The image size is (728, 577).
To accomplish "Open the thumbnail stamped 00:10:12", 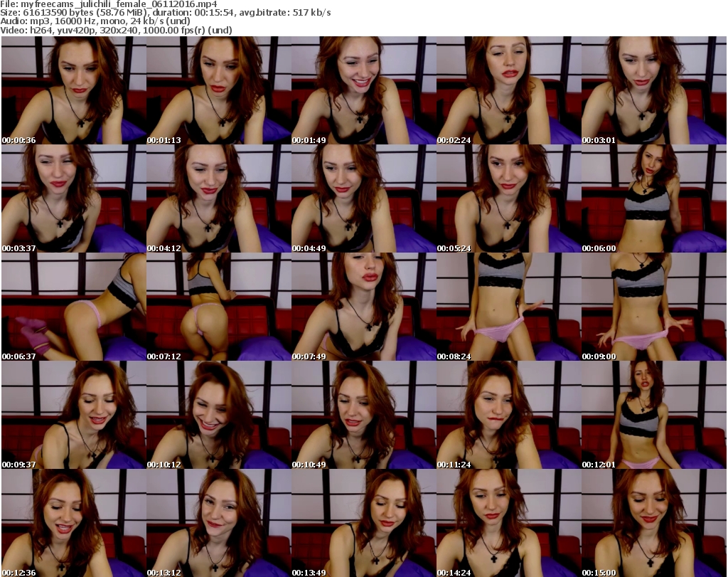I will click(x=219, y=415).
